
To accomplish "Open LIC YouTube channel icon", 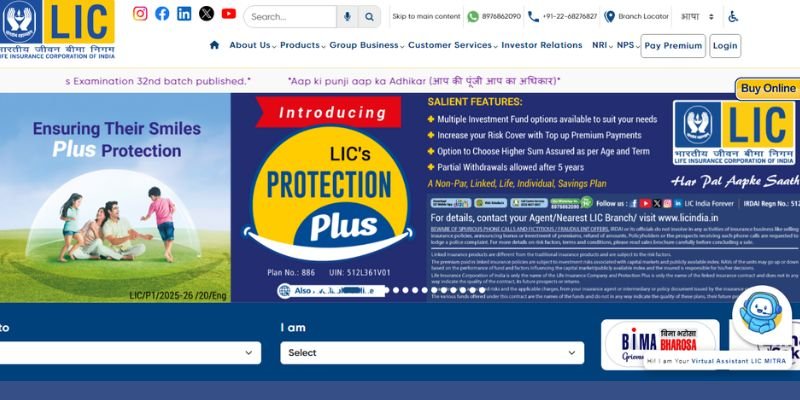I will pyautogui.click(x=229, y=14).
